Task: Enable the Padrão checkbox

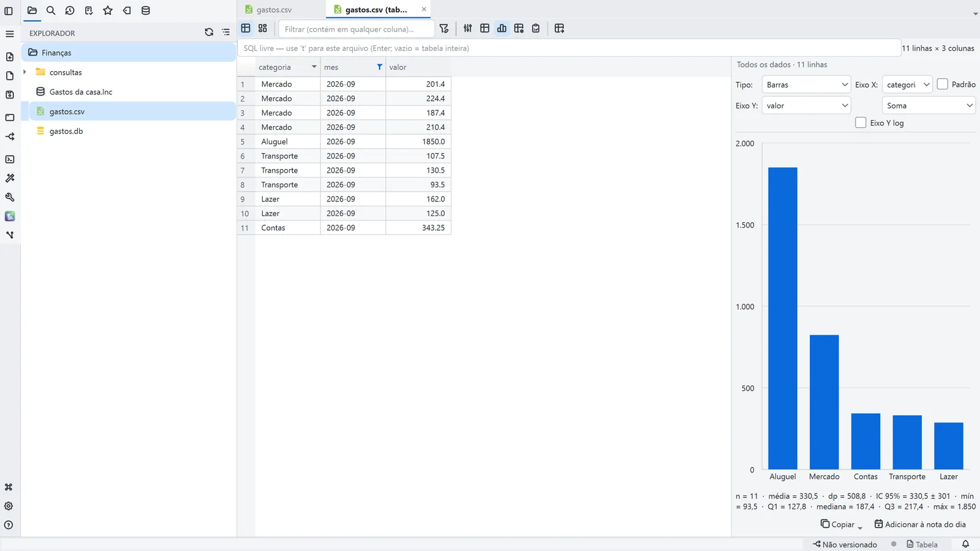Action: click(943, 84)
